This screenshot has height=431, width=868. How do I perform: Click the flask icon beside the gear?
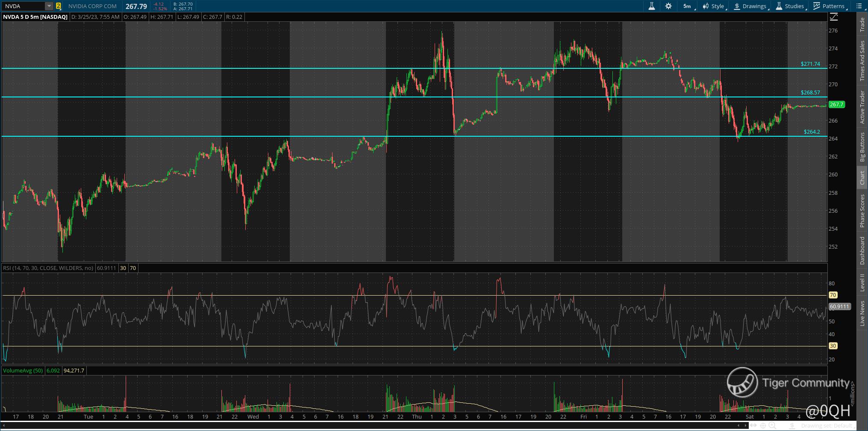[652, 6]
